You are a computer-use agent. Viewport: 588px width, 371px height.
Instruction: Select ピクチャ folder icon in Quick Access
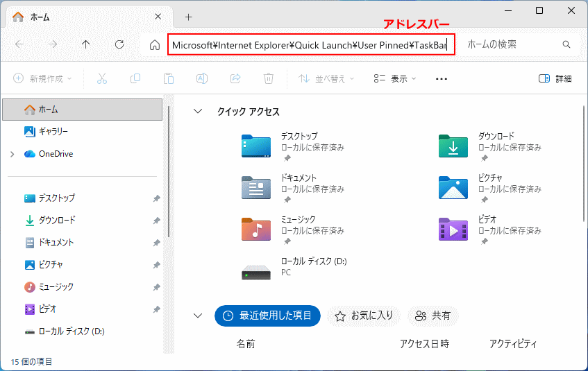pos(453,187)
